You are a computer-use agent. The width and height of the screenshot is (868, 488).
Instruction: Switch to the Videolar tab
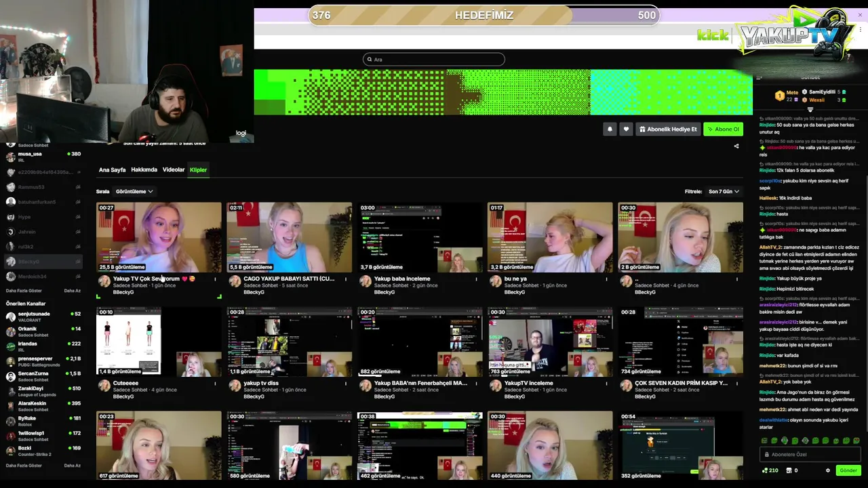tap(174, 170)
